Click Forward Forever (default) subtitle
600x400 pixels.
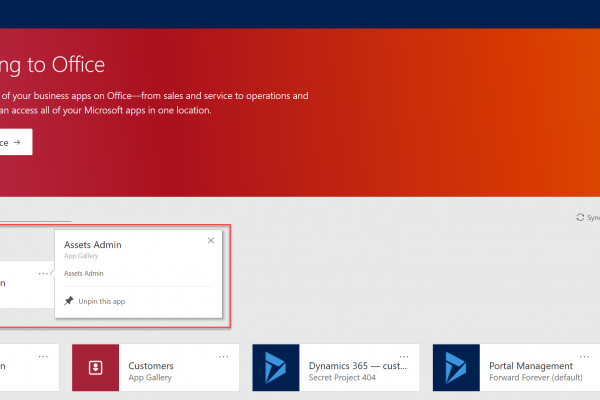pos(536,378)
